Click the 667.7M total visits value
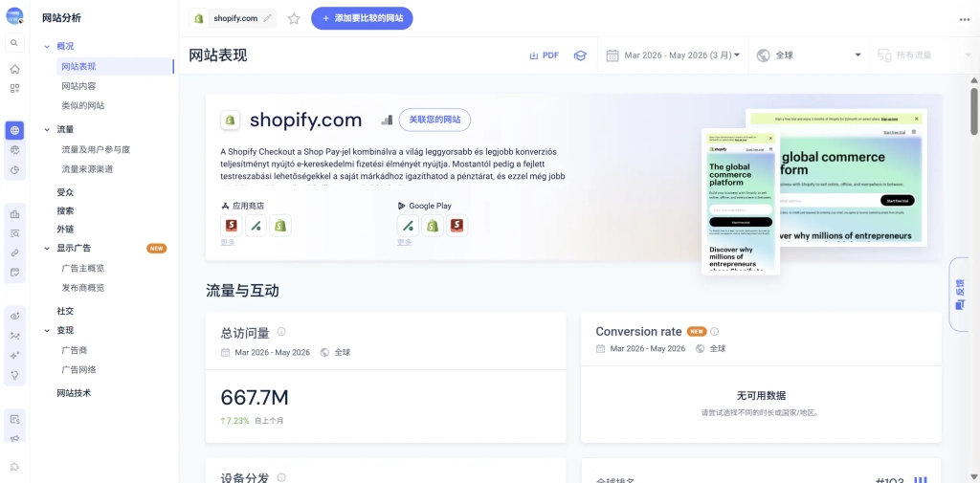 (255, 397)
